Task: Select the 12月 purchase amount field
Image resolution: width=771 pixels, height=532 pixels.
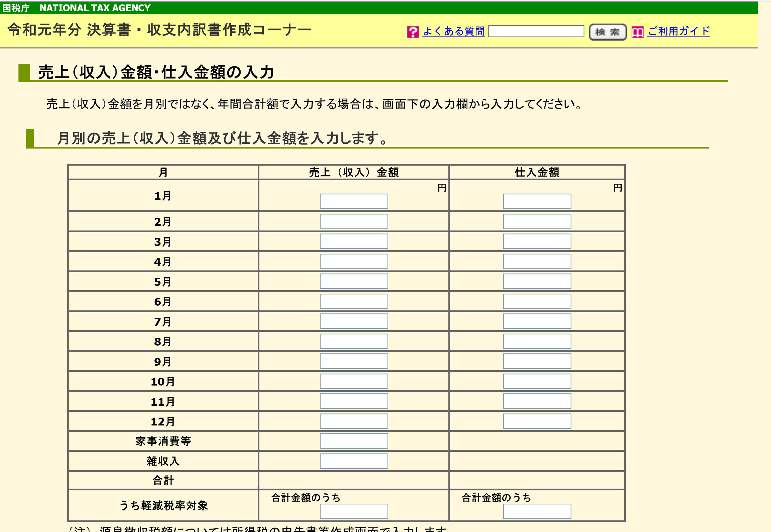Action: point(537,421)
